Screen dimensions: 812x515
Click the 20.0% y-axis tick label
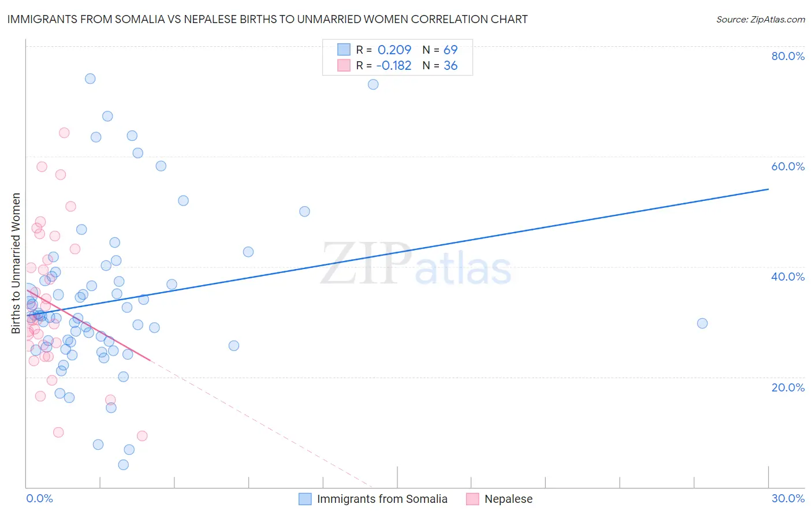(x=788, y=387)
